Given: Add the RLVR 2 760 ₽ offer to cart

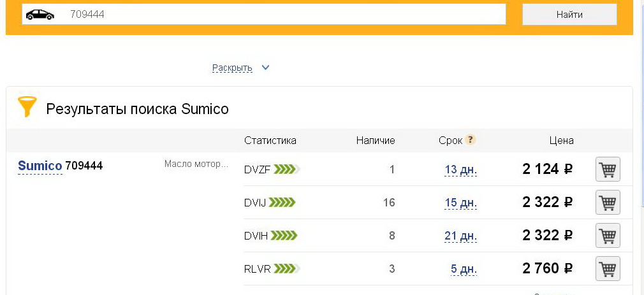Looking at the screenshot, I should pyautogui.click(x=608, y=269).
